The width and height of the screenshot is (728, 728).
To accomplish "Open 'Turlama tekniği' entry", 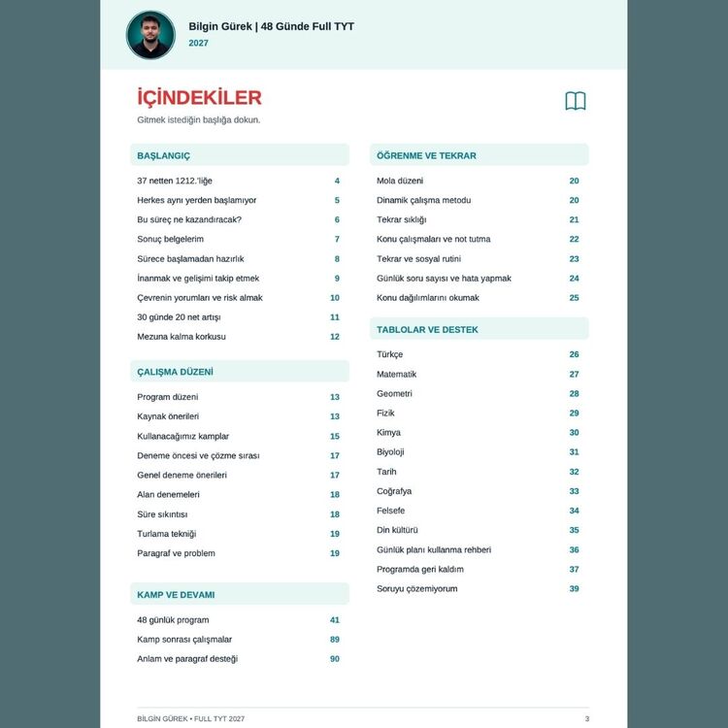I will coord(239,534).
